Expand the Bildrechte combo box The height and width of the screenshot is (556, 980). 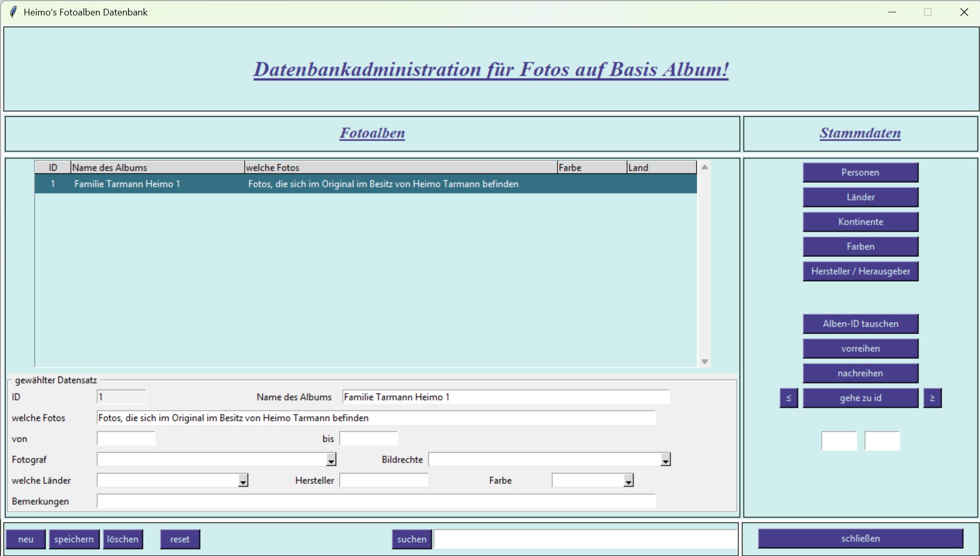(x=665, y=460)
